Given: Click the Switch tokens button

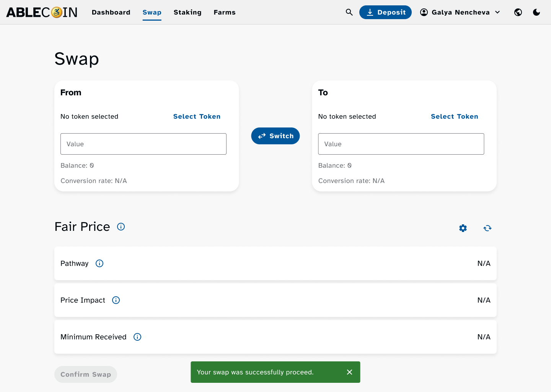Looking at the screenshot, I should (275, 136).
